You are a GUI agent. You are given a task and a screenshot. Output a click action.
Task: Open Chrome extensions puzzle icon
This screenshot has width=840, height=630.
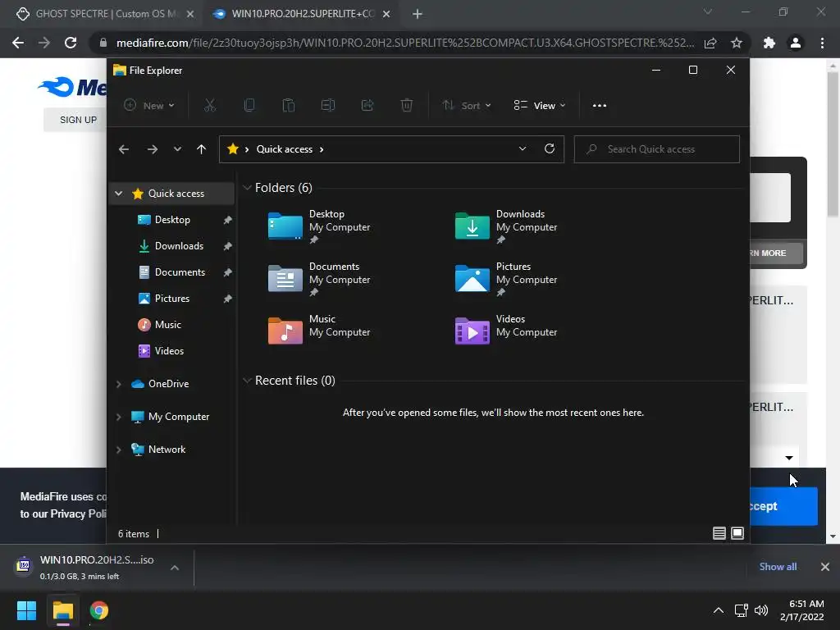coord(769,43)
